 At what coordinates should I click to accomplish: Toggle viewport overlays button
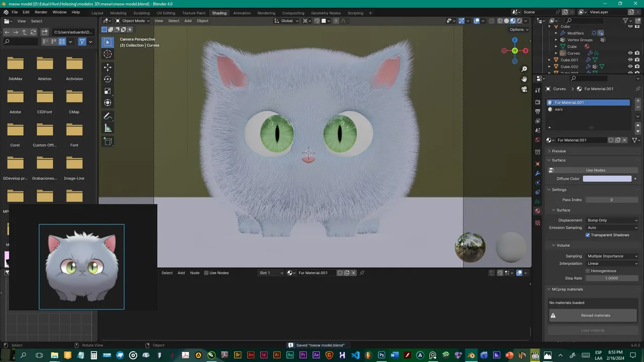(476, 21)
